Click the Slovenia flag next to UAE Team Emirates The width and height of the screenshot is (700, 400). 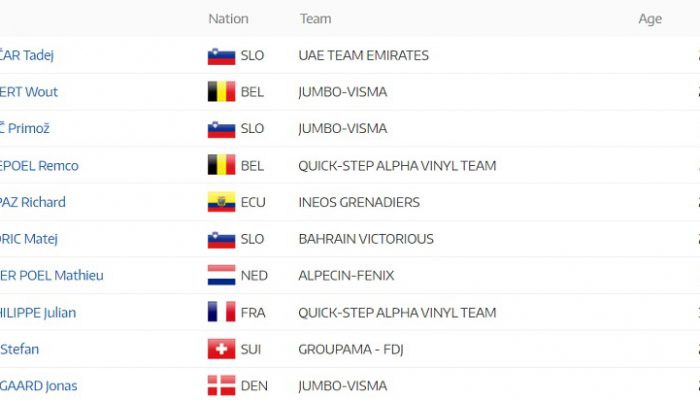(x=221, y=56)
